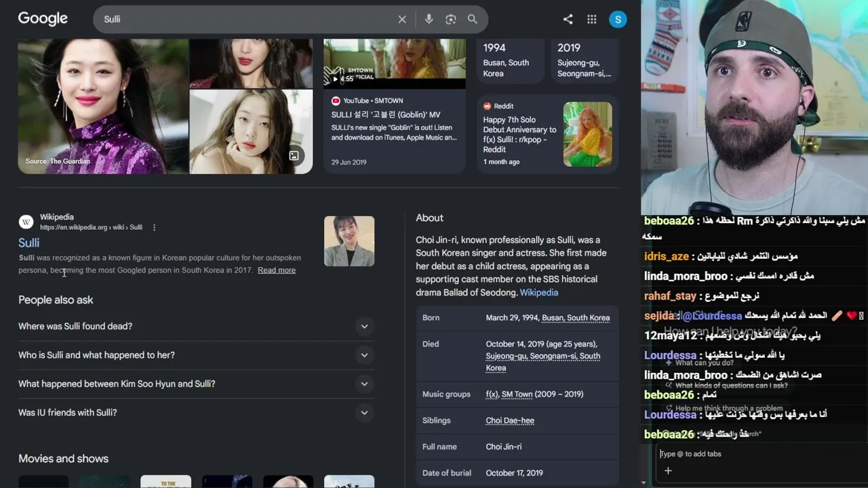This screenshot has height=488, width=868.
Task: Click the About heading in knowledge panel
Action: pos(430,218)
